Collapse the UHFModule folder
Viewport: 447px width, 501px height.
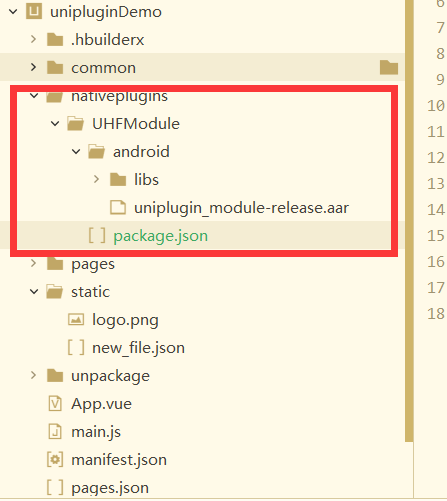coord(55,124)
